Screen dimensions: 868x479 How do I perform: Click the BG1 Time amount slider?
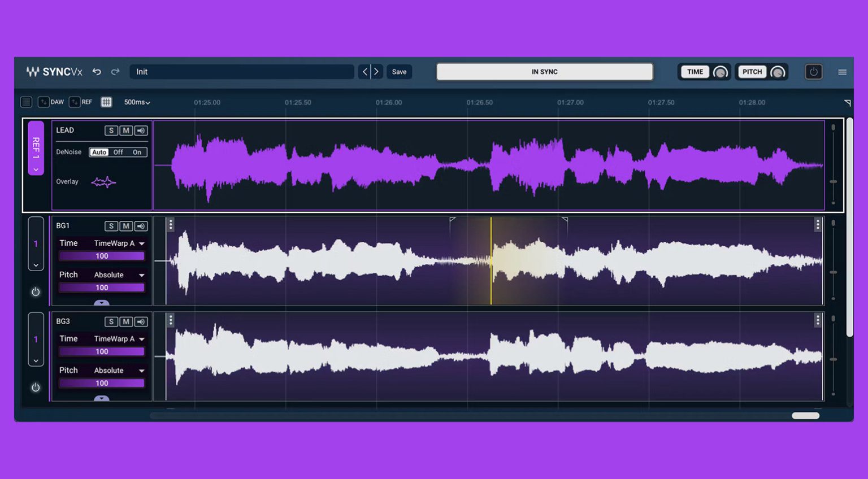coord(102,256)
